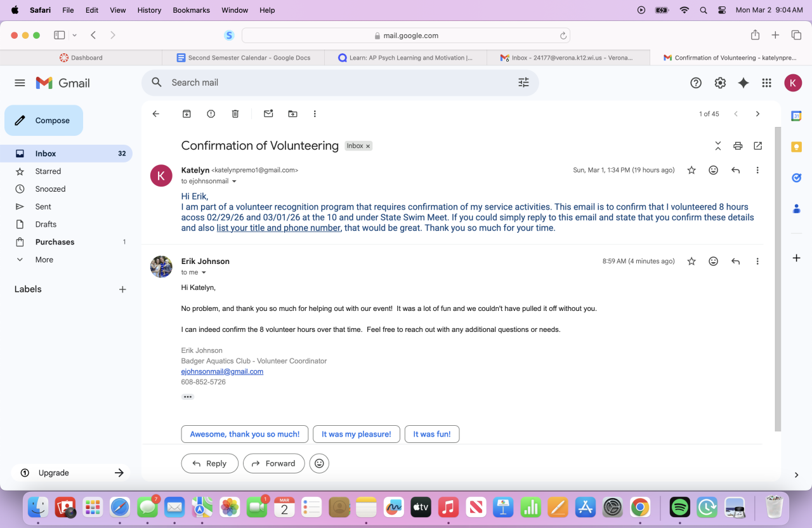Mark the conversation as unread
This screenshot has width=812, height=528.
click(268, 114)
